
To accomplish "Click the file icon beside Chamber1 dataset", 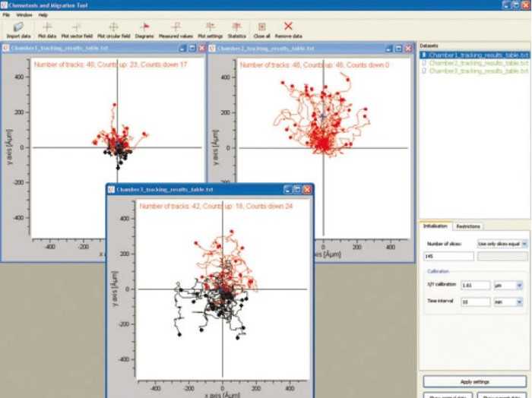I will tap(424, 55).
